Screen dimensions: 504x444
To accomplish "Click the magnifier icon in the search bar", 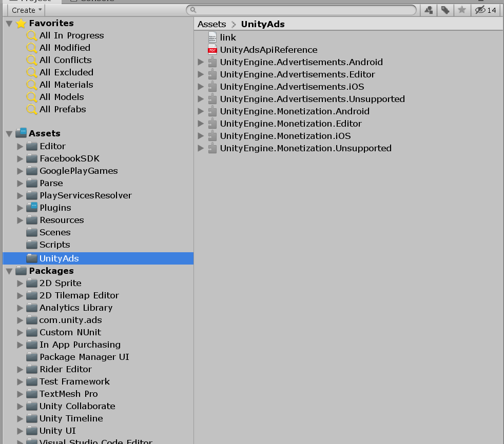I will point(192,10).
